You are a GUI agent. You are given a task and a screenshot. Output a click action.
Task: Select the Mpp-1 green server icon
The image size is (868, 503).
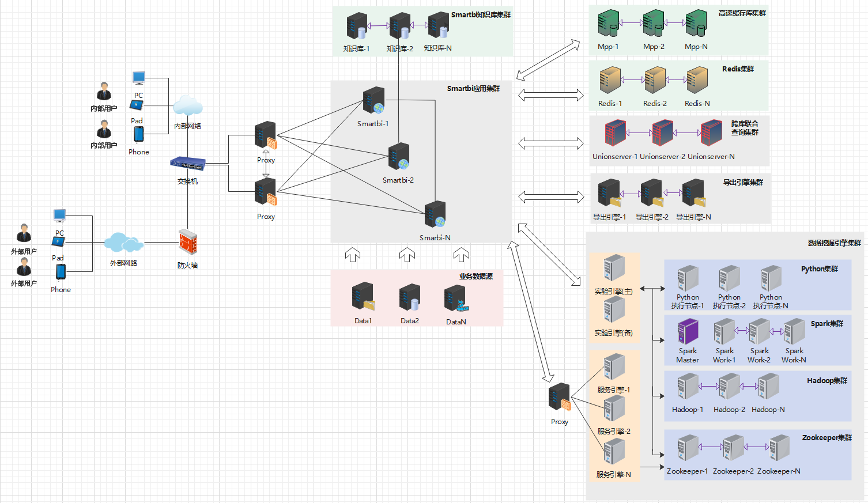pyautogui.click(x=608, y=24)
